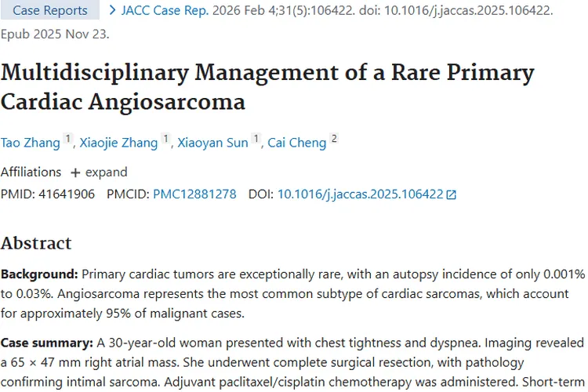The height and width of the screenshot is (392, 588).
Task: Select author Xiaoyan Sun
Action: pos(214,142)
